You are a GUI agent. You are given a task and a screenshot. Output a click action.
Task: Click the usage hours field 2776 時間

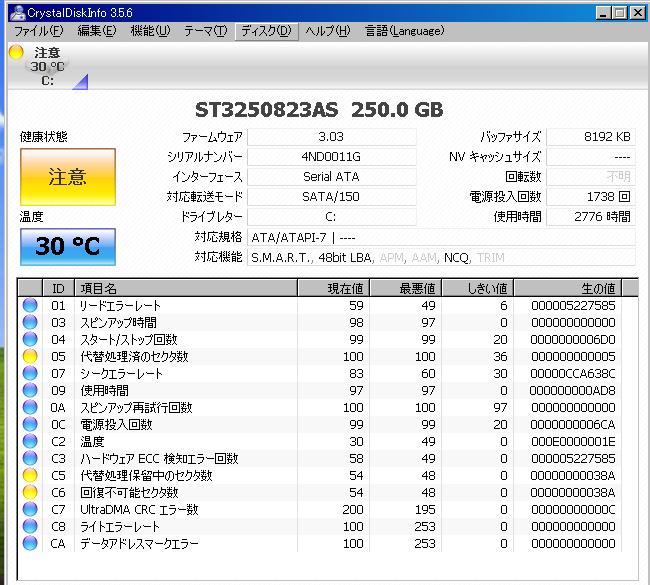point(591,216)
